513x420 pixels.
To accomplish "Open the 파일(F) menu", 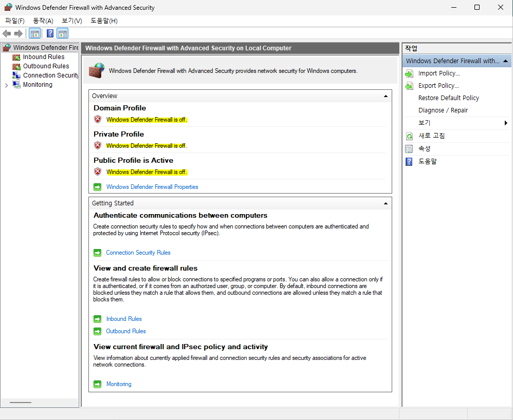I will click(15, 21).
